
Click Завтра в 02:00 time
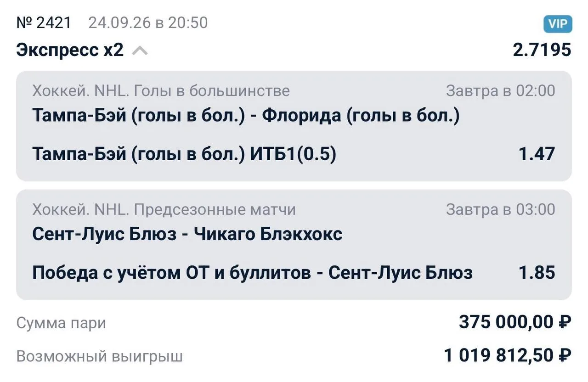click(x=500, y=91)
